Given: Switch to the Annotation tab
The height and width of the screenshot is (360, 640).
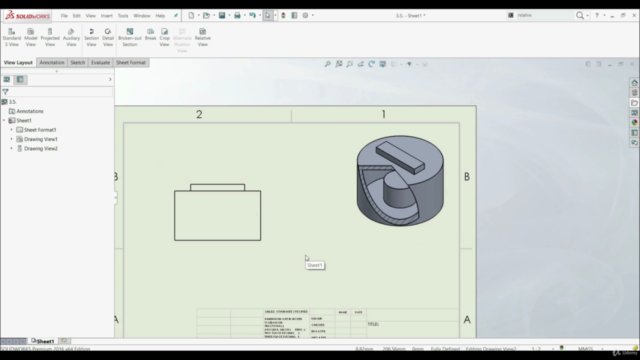Looking at the screenshot, I should (52, 62).
